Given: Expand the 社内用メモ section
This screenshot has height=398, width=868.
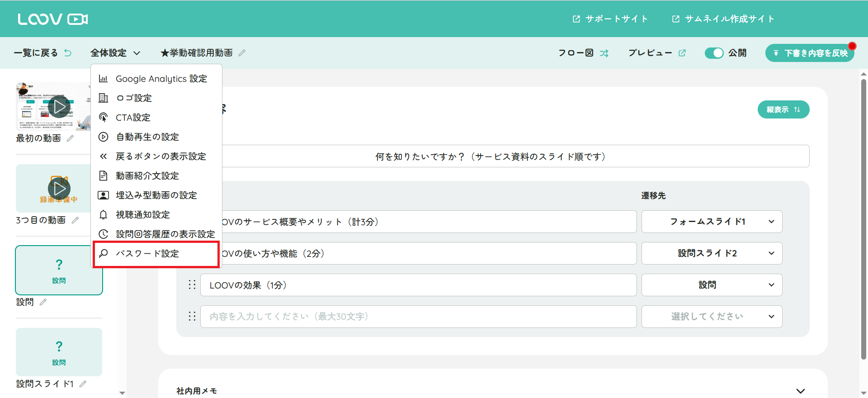Looking at the screenshot, I should (x=800, y=391).
